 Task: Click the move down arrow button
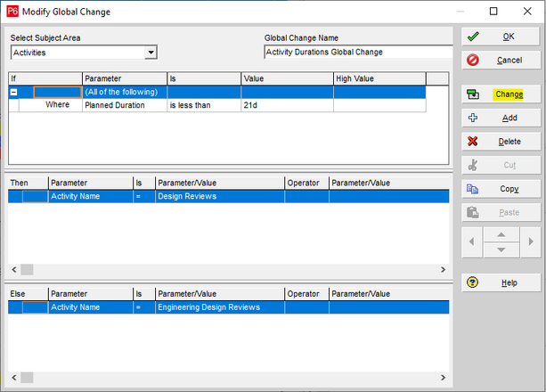pos(501,249)
